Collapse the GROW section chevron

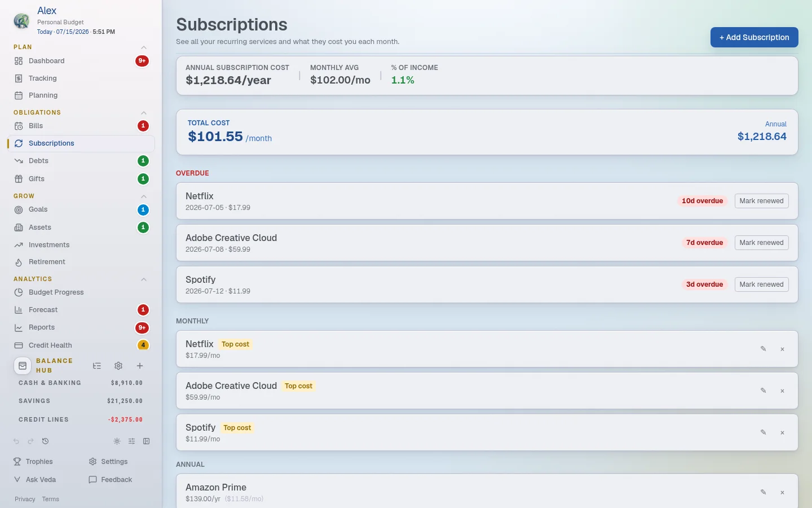144,196
